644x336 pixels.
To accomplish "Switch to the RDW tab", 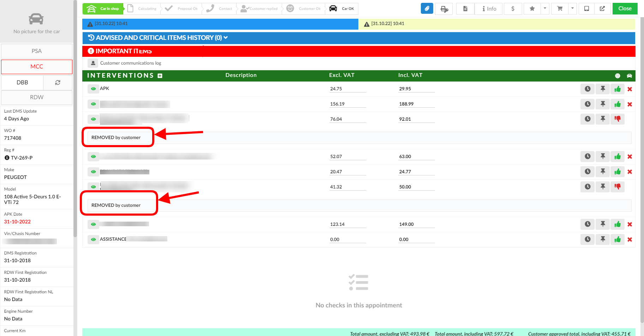I will (37, 97).
